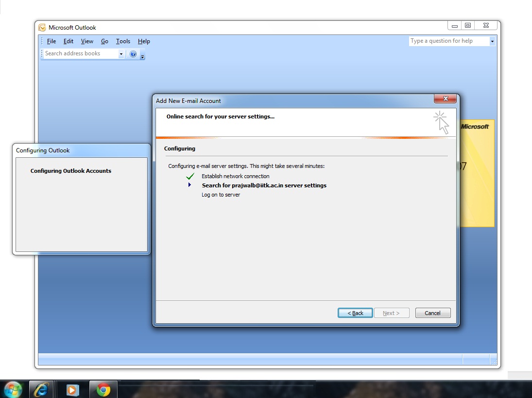Expand the help question dropdown arrow

click(492, 41)
